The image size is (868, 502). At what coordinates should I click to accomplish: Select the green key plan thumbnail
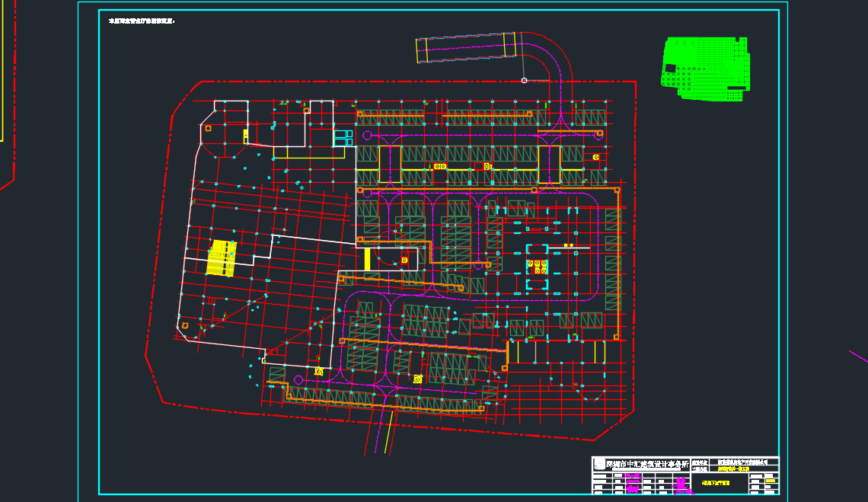click(706, 69)
